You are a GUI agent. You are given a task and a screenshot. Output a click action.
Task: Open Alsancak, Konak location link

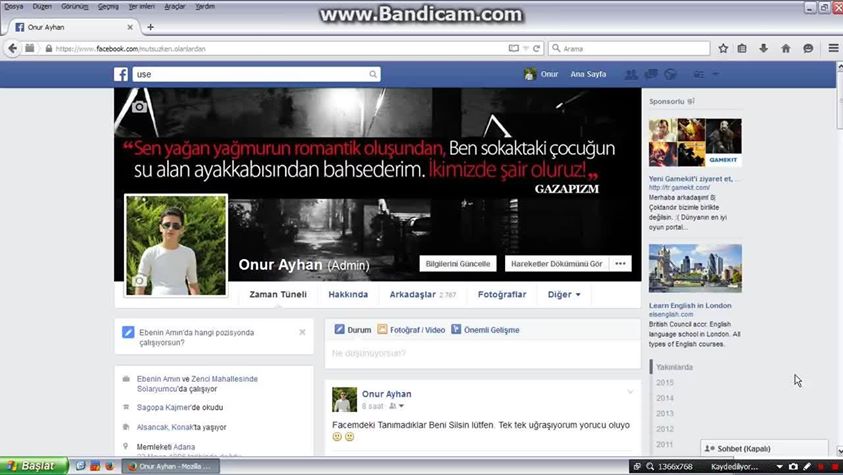pos(165,427)
